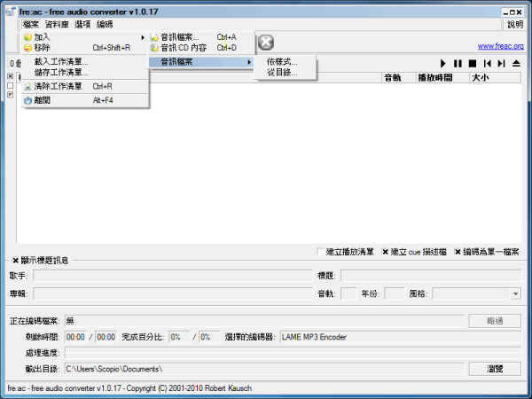Image resolution: width=532 pixels, height=399 pixels.
Task: Click the 加入 (add) menu icon
Action: pyautogui.click(x=27, y=37)
